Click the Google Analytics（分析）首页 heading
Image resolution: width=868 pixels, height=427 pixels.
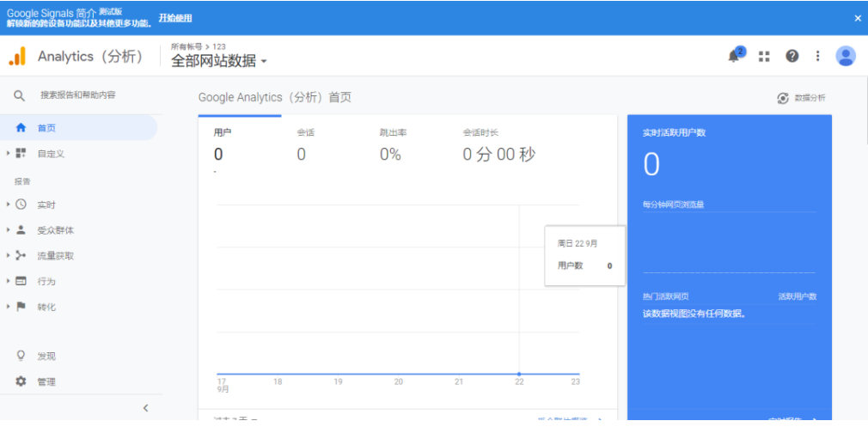click(x=274, y=97)
